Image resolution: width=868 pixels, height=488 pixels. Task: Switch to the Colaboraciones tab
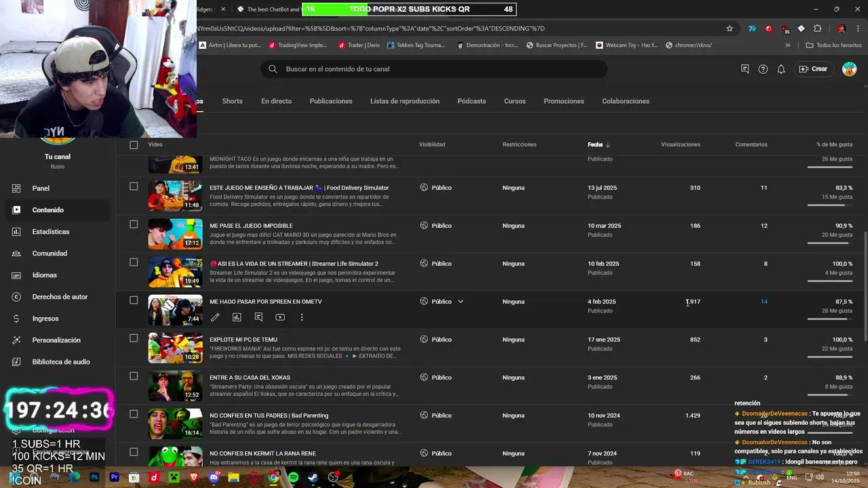point(625,101)
